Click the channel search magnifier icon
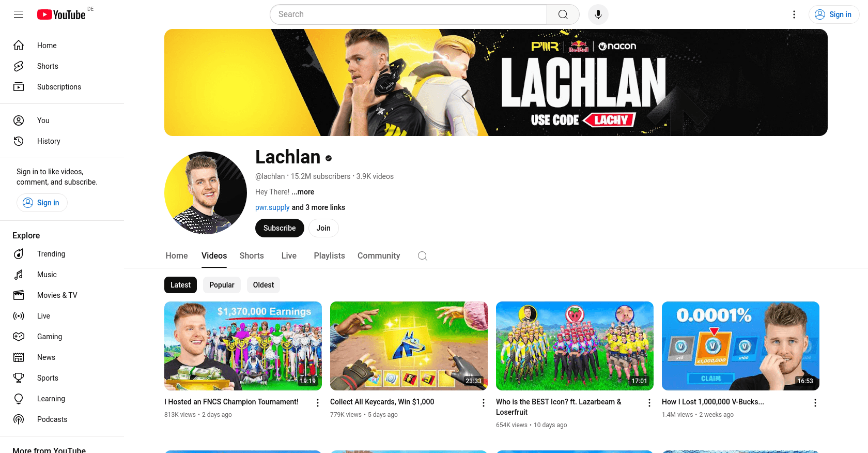This screenshot has height=453, width=868. (422, 256)
